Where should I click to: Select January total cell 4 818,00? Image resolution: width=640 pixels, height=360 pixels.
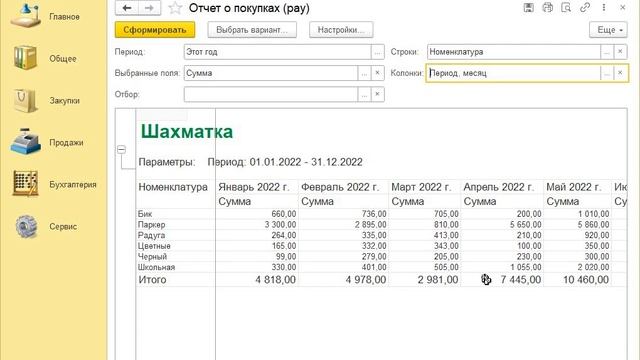click(x=276, y=280)
